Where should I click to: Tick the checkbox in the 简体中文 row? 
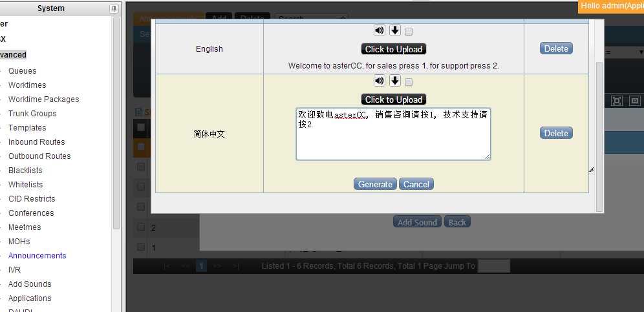pos(409,81)
